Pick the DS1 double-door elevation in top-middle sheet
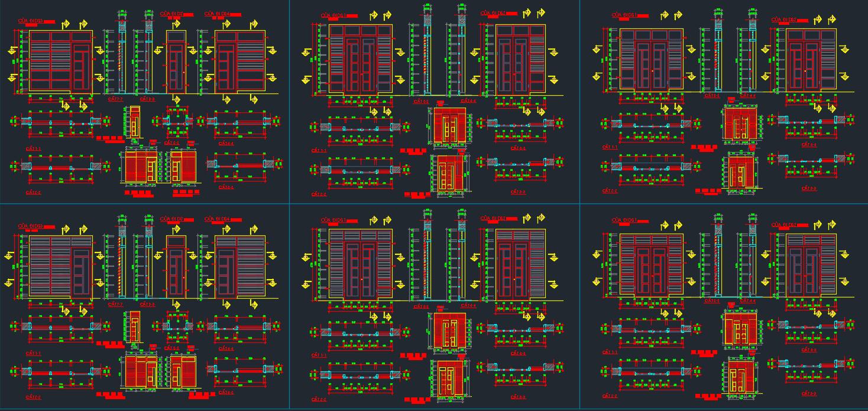The width and height of the screenshot is (868, 411). (361, 59)
